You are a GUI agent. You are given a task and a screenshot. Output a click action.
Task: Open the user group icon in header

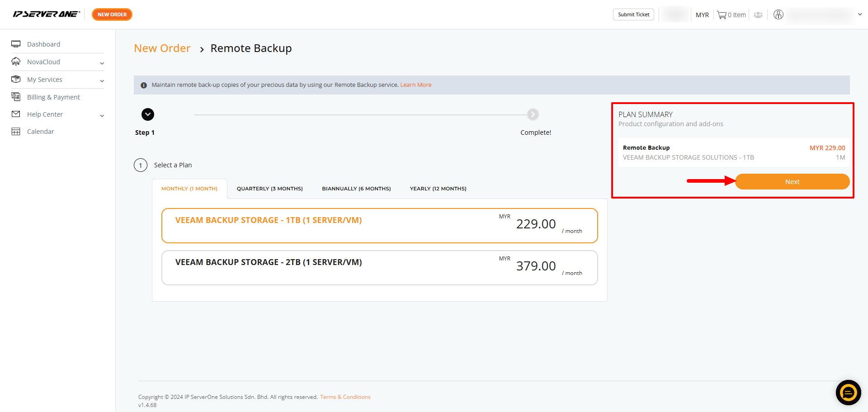[x=758, y=15]
